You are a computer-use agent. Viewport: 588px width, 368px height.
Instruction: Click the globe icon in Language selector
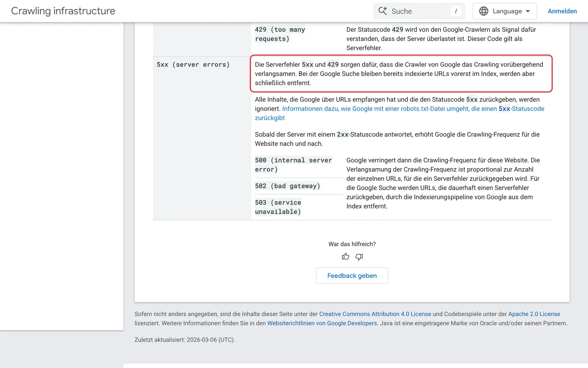(484, 11)
